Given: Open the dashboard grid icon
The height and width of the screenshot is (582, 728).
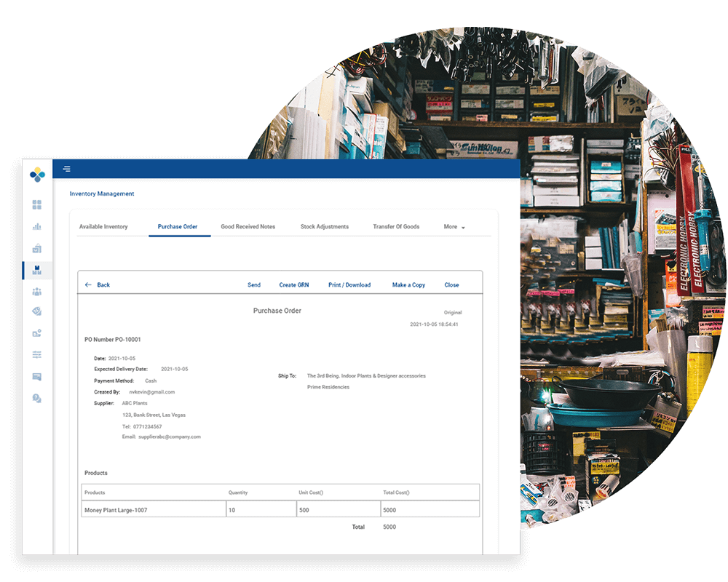Looking at the screenshot, I should click(x=37, y=204).
